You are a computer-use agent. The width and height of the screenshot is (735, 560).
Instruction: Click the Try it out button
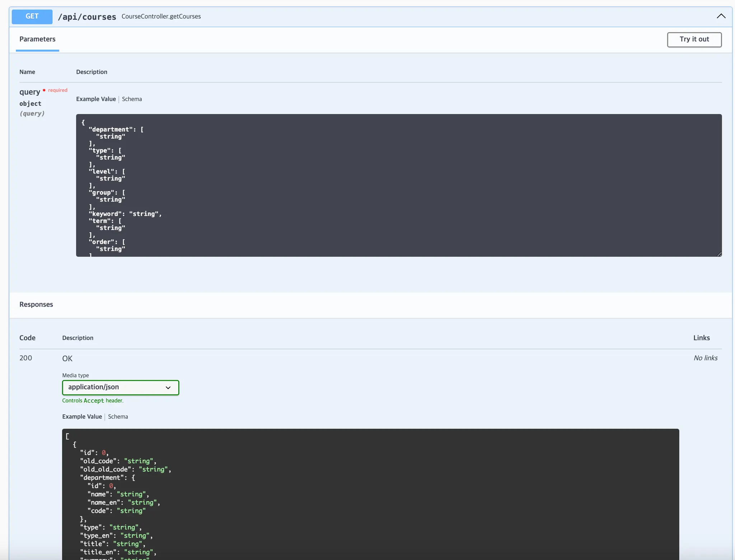[694, 39]
